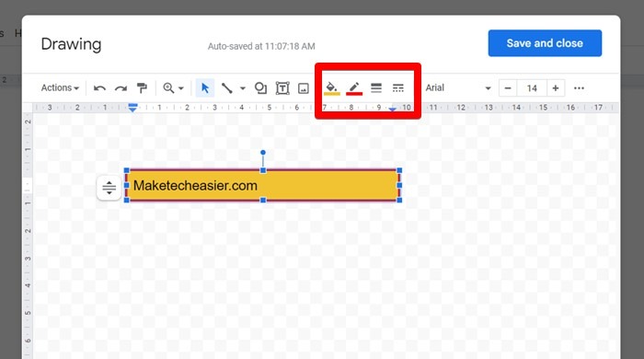644x359 pixels.
Task: Decrease font size with minus button
Action: click(508, 87)
